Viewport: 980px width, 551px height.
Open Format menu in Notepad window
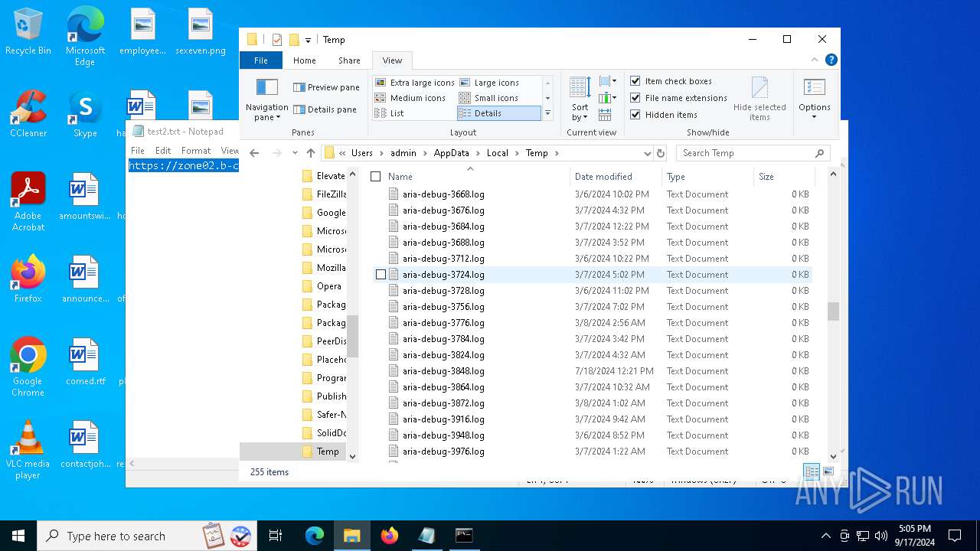coord(196,151)
